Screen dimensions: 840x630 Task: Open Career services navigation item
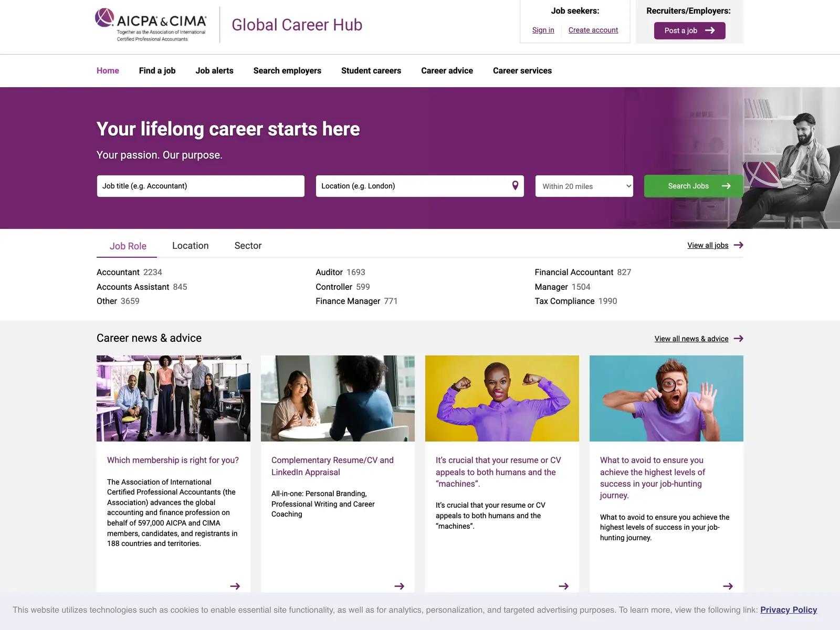click(522, 70)
